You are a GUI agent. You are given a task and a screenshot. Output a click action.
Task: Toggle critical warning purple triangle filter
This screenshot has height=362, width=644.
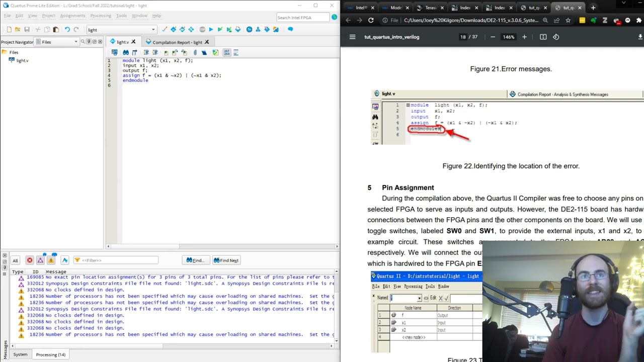pos(41,260)
